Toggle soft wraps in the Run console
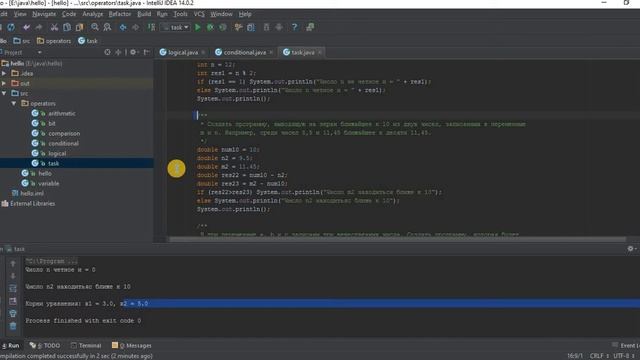 (x=13, y=289)
